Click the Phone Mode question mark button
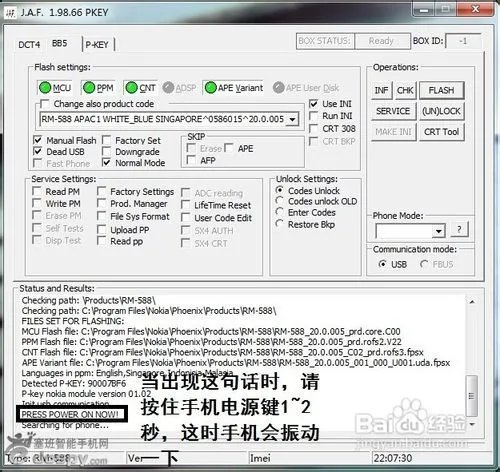 click(459, 229)
